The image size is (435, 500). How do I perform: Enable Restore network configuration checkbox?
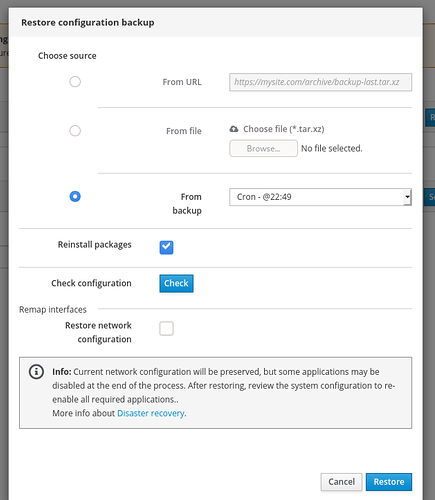(166, 328)
